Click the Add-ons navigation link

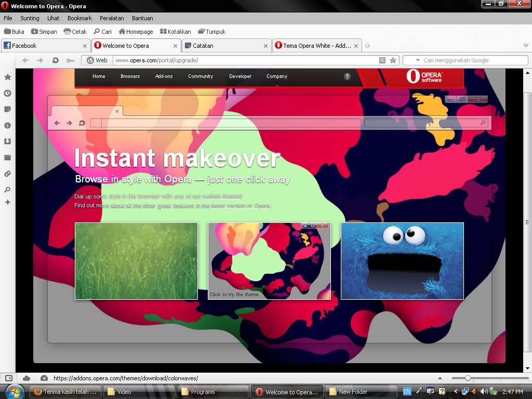pos(164,76)
